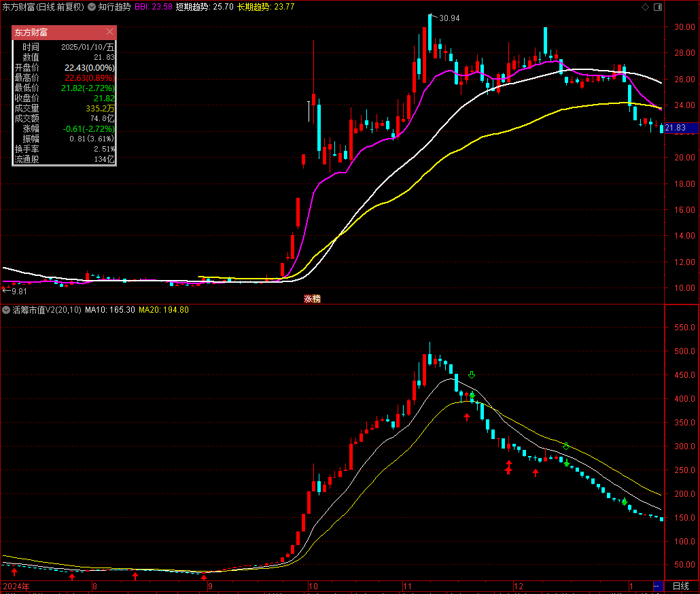Click the blue date box on timeline
The image size is (700, 594).
(x=657, y=586)
